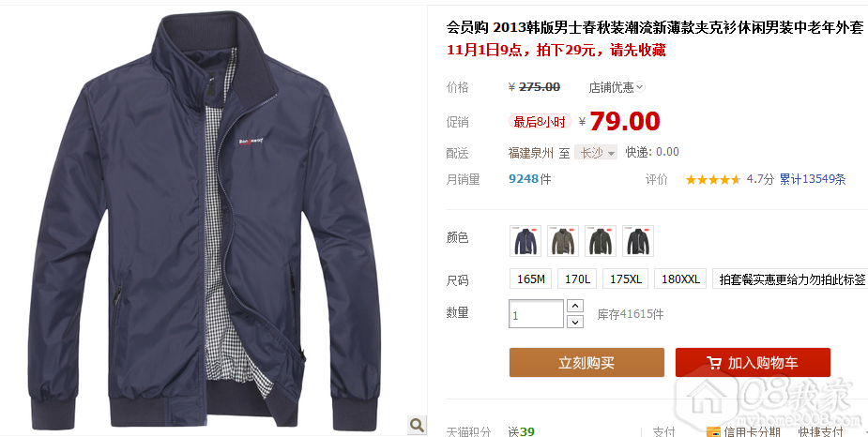The width and height of the screenshot is (868, 437).
Task: Decrease quantity with the down arrow
Action: coord(575,322)
